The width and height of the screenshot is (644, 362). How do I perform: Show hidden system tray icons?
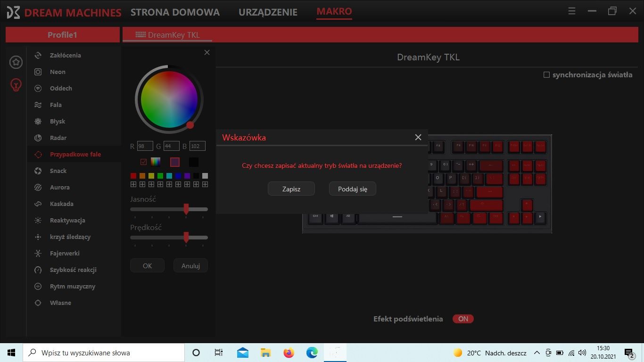click(x=537, y=353)
